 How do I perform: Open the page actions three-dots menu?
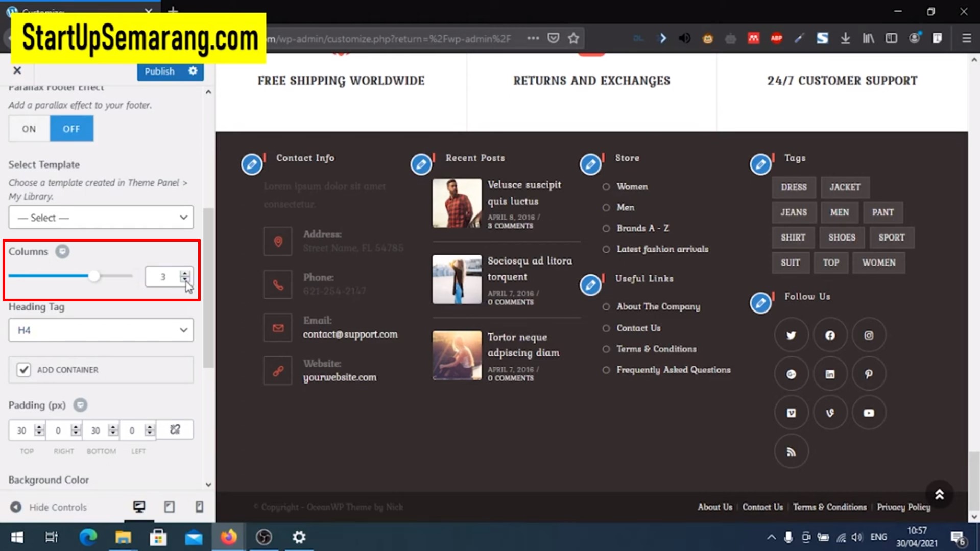pyautogui.click(x=533, y=38)
